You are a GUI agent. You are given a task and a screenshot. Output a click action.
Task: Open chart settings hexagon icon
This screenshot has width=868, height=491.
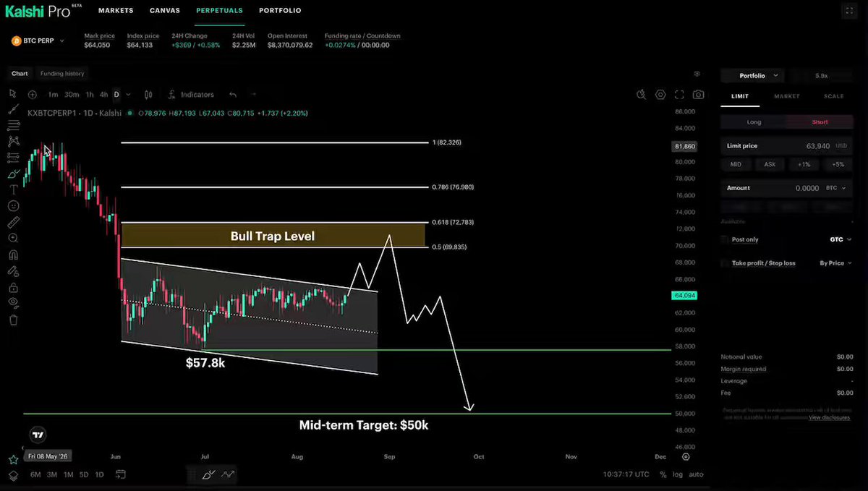(660, 95)
